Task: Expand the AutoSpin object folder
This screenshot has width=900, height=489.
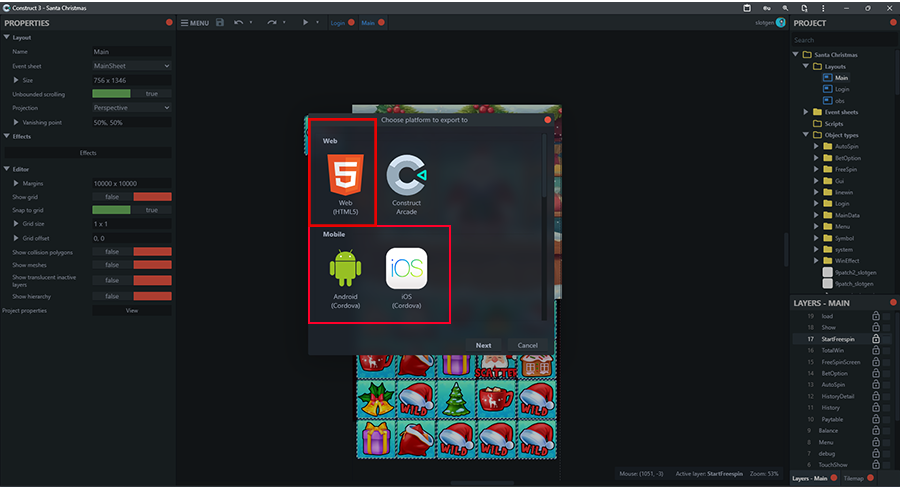Action: (x=816, y=146)
